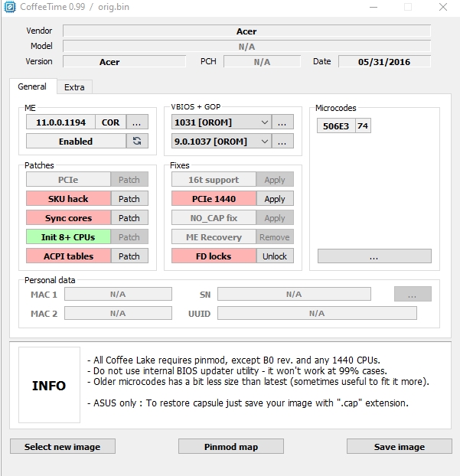This screenshot has height=476, width=460.
Task: Open the ME version browse button
Action: click(x=137, y=122)
